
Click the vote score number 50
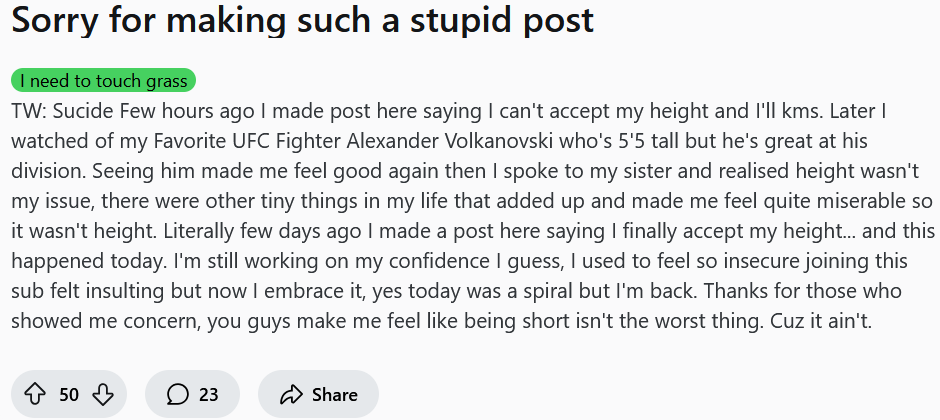[x=69, y=395]
